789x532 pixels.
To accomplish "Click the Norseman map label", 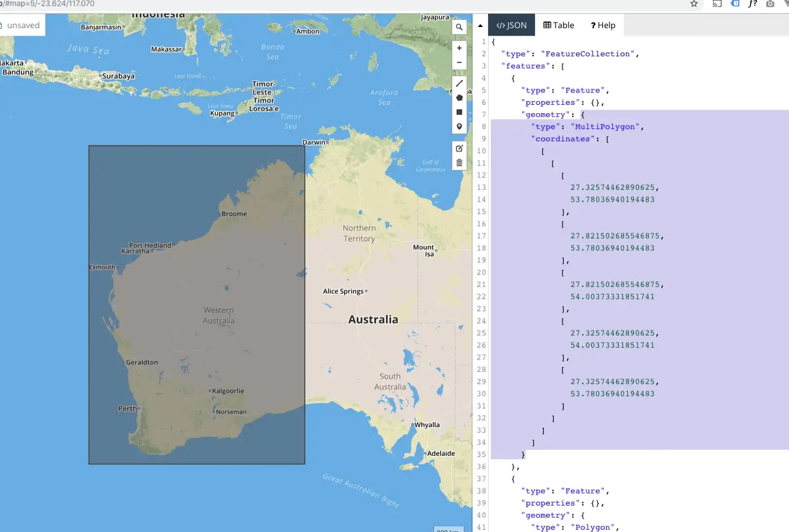I will pos(231,412).
